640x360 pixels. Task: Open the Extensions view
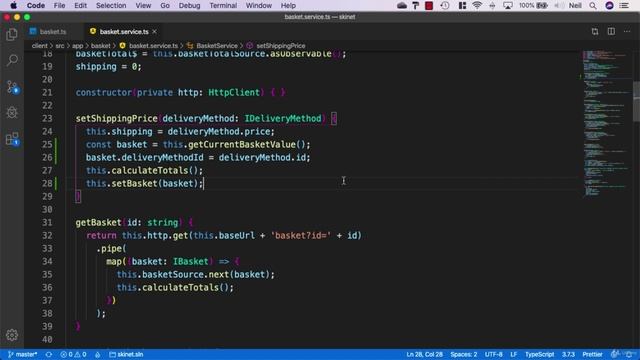[12, 139]
